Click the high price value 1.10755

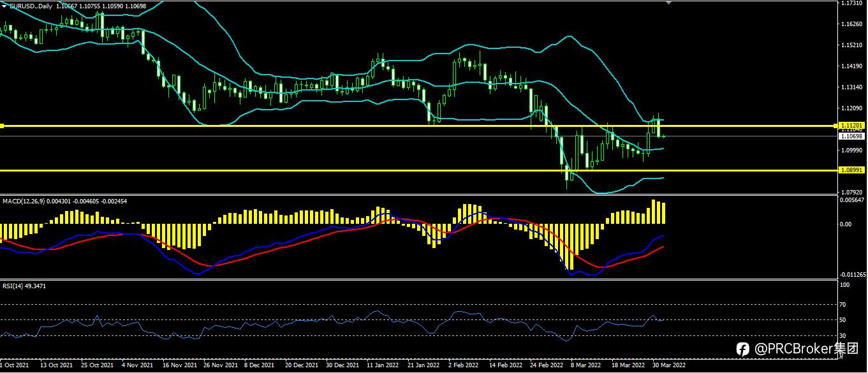(90, 6)
